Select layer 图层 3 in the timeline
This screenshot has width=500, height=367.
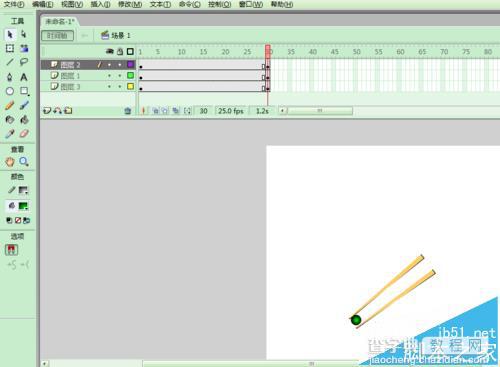click(x=88, y=87)
